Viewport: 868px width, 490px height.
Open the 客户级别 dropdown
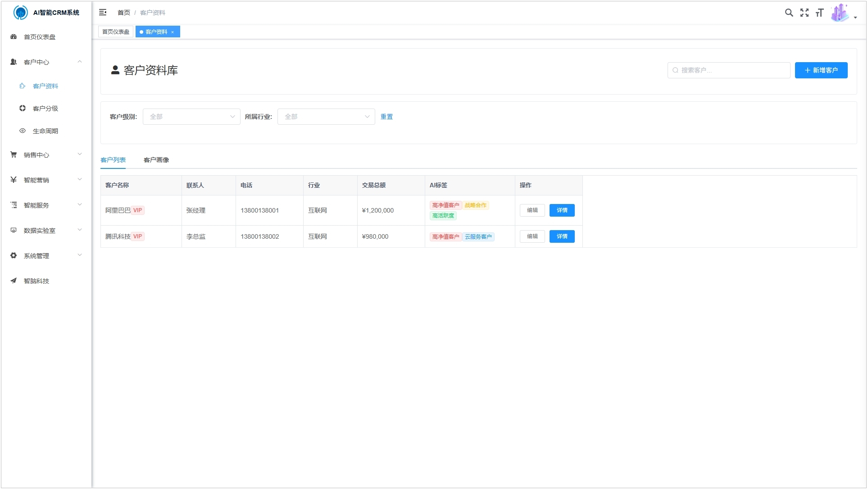pos(191,117)
